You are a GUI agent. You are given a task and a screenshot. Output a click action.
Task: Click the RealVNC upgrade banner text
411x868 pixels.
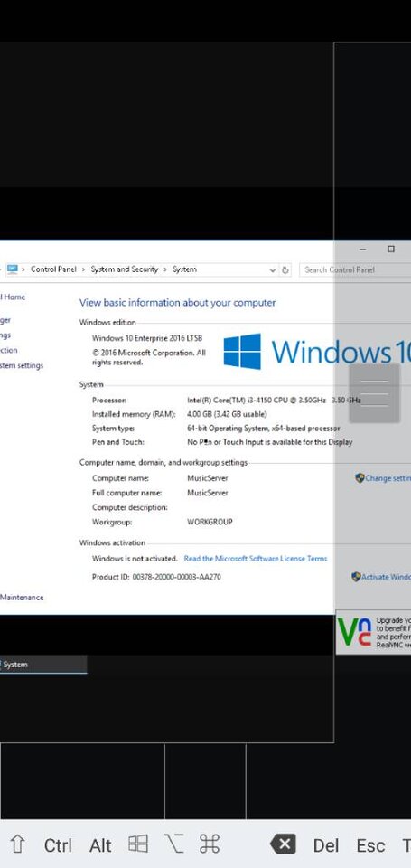393,633
